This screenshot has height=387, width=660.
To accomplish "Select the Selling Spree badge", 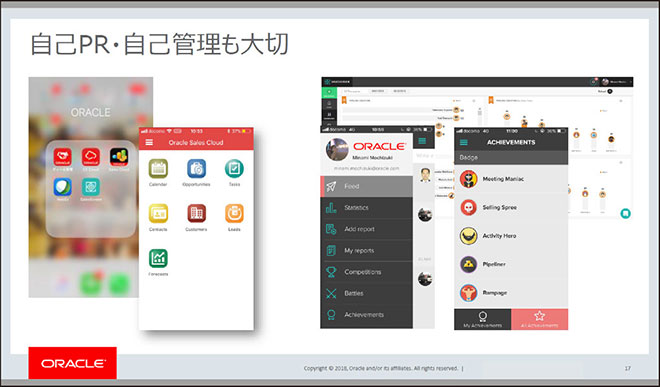I will (511, 207).
